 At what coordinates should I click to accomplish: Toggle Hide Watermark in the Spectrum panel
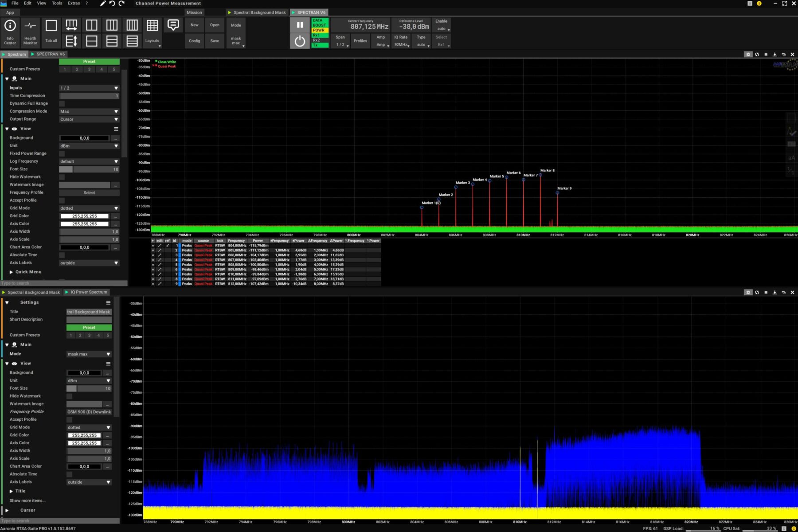pos(62,177)
